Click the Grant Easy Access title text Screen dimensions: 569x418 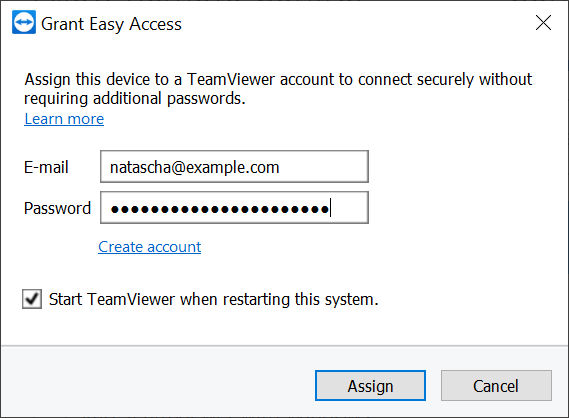tap(111, 24)
